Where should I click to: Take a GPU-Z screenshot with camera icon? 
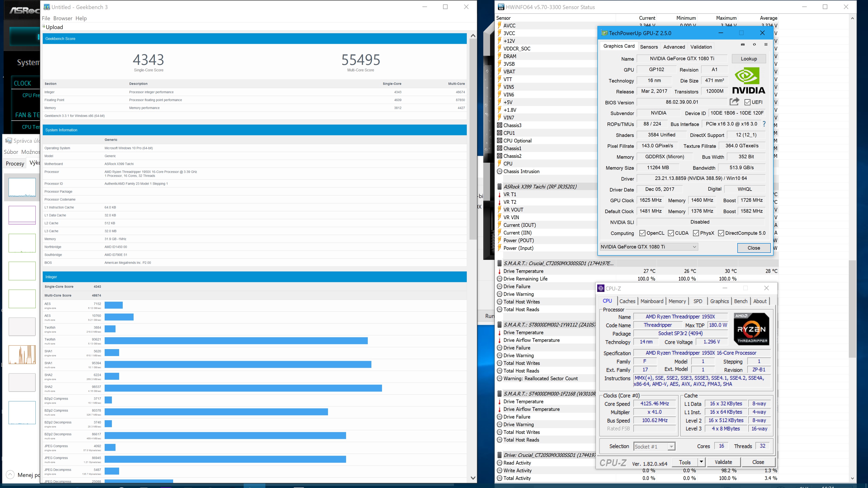(743, 45)
